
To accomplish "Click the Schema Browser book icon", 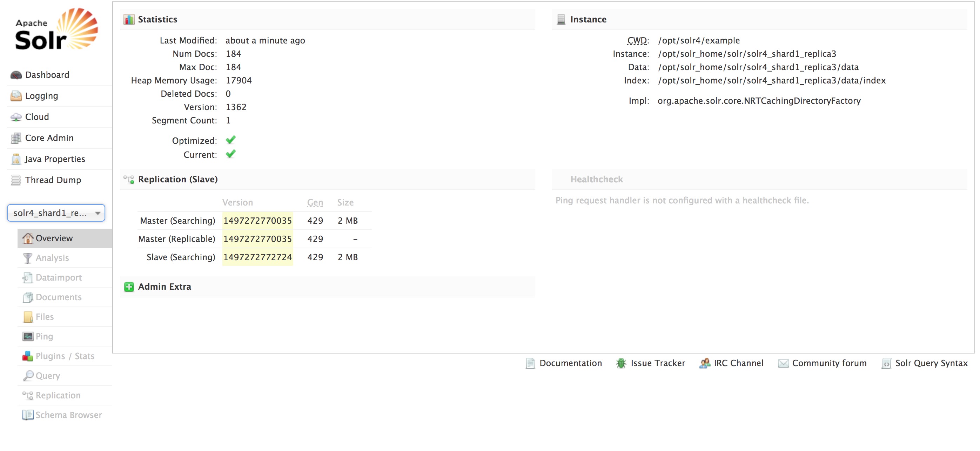I will point(28,415).
